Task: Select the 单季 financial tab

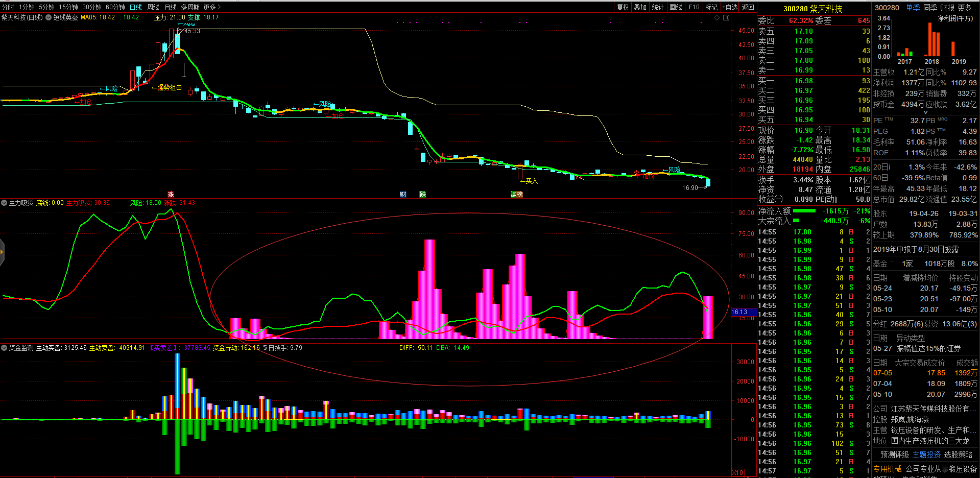Action: [x=913, y=8]
